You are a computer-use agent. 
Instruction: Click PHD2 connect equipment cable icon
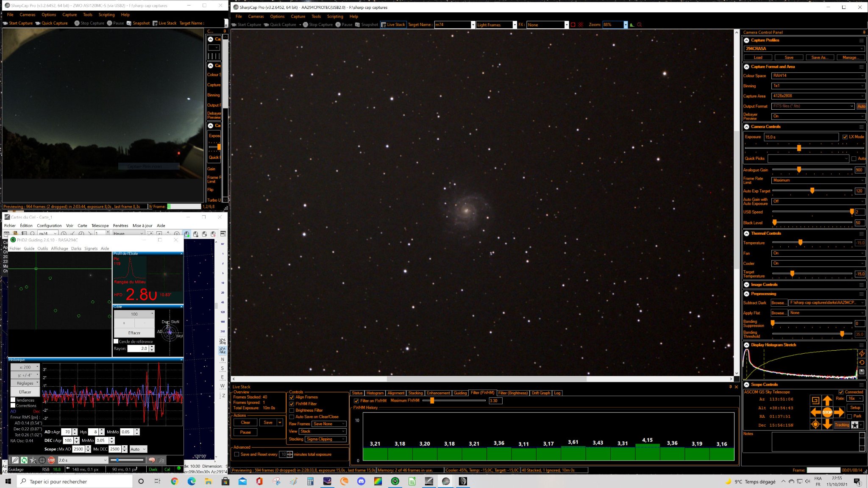tap(15, 460)
